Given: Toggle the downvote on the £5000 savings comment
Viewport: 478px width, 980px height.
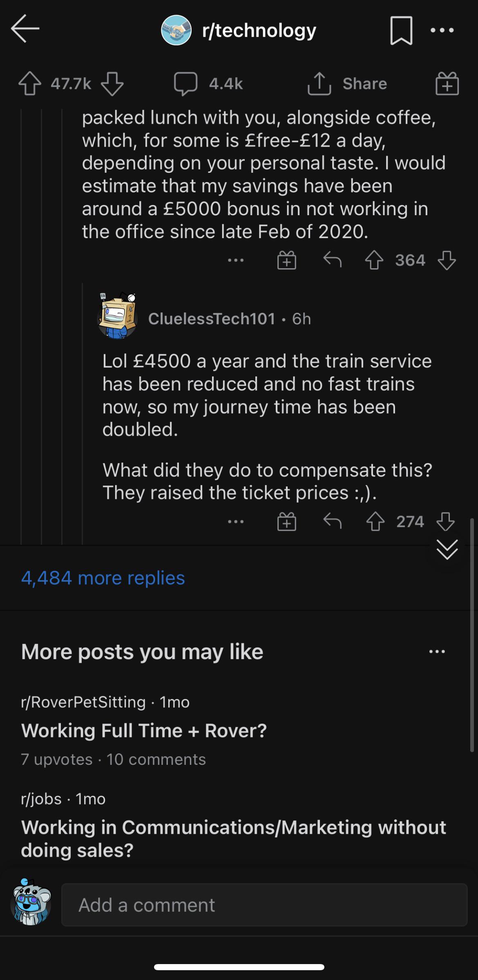Looking at the screenshot, I should tap(447, 260).
